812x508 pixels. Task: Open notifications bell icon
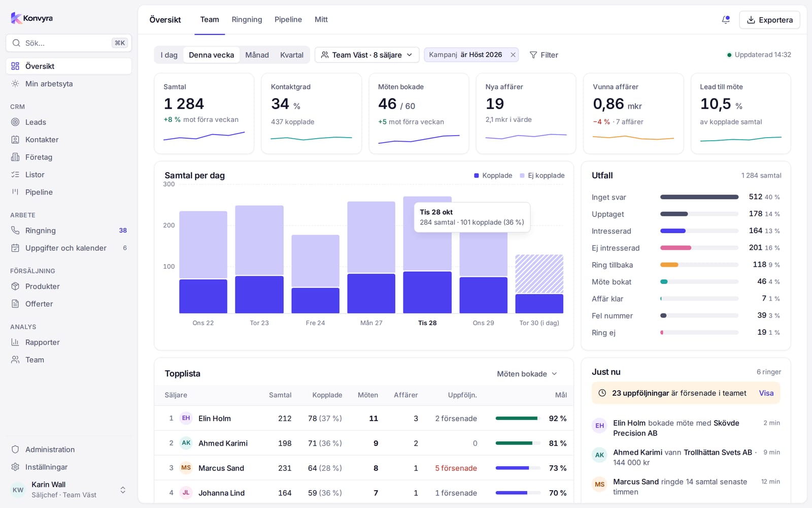(726, 20)
